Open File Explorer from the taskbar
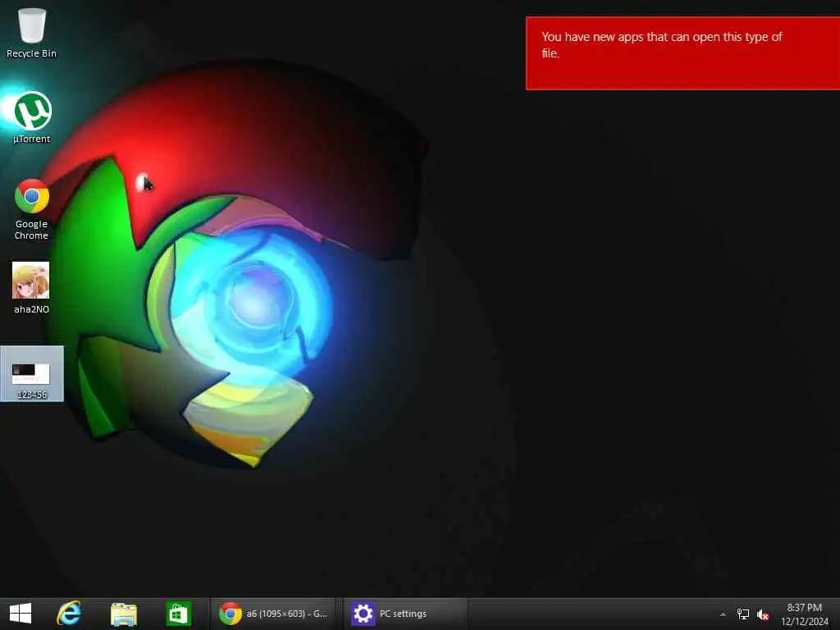This screenshot has height=630, width=840. [x=124, y=614]
